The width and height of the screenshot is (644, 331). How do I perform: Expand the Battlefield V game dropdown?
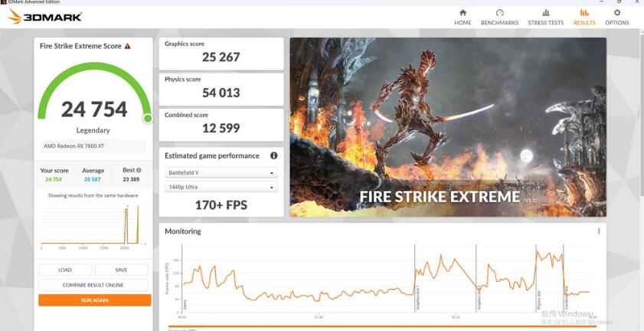pyautogui.click(x=221, y=173)
